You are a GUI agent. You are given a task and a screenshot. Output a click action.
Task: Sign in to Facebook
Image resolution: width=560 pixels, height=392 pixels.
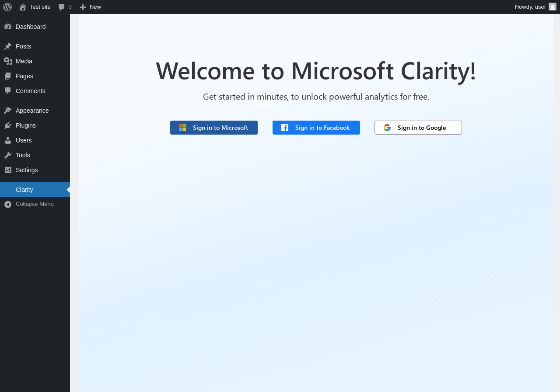coord(316,128)
